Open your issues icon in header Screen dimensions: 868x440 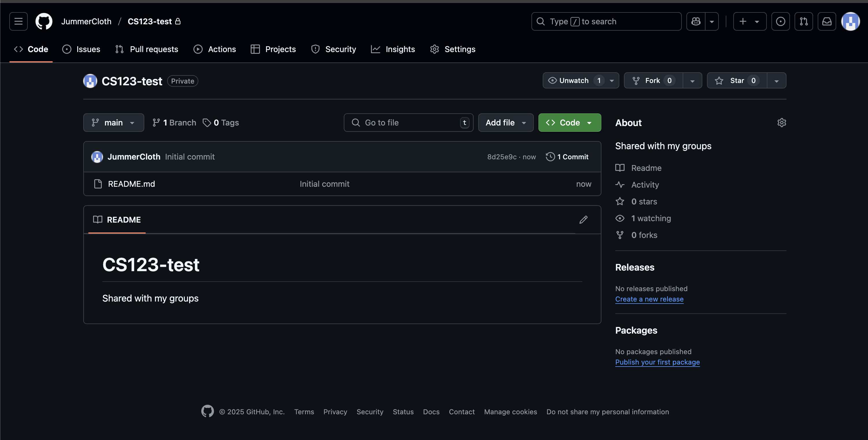coord(780,22)
